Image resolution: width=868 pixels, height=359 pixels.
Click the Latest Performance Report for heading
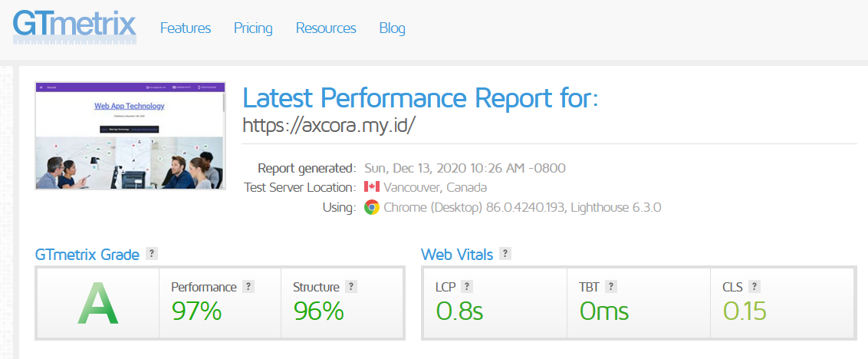tap(420, 97)
